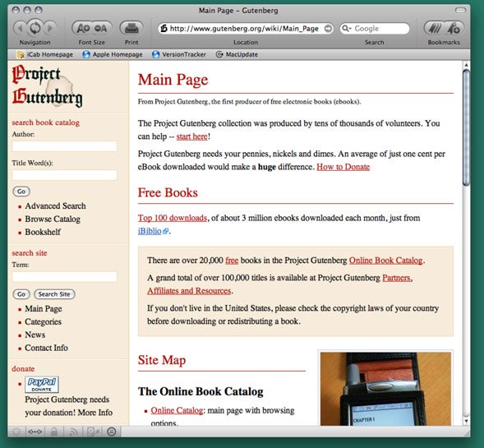Click the vertical scrollbar down arrow
The height and width of the screenshot is (448, 484).
pyautogui.click(x=466, y=421)
